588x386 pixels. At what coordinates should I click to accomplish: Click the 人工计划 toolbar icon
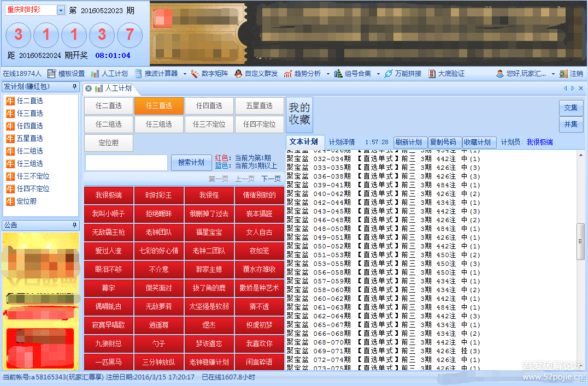point(95,74)
